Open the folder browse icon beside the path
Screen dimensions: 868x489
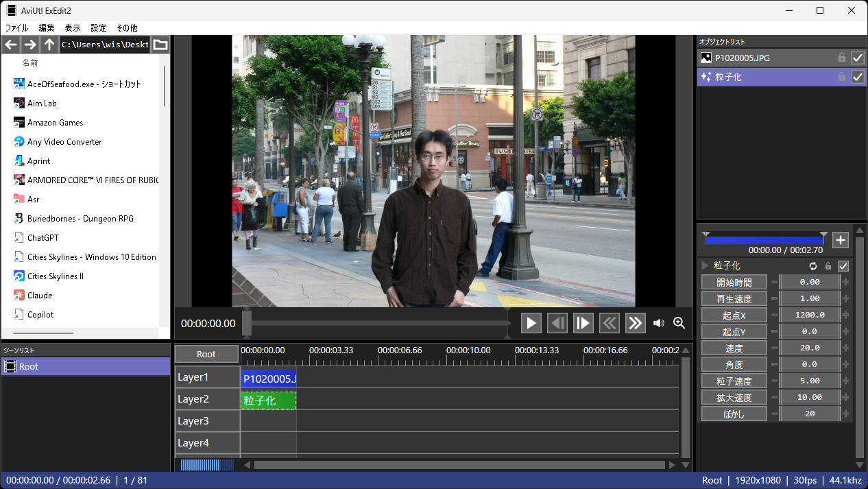click(x=160, y=44)
